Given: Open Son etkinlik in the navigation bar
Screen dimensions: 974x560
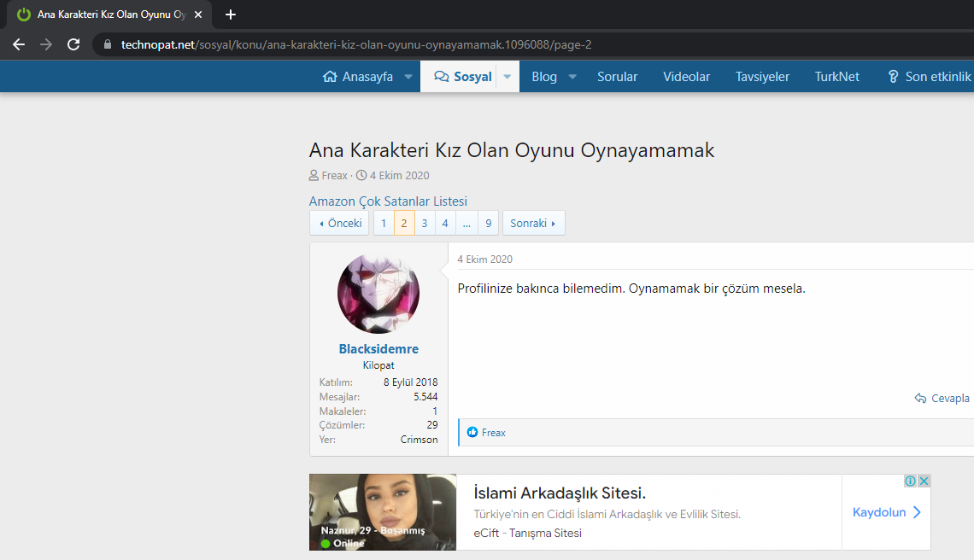Looking at the screenshot, I should [930, 76].
